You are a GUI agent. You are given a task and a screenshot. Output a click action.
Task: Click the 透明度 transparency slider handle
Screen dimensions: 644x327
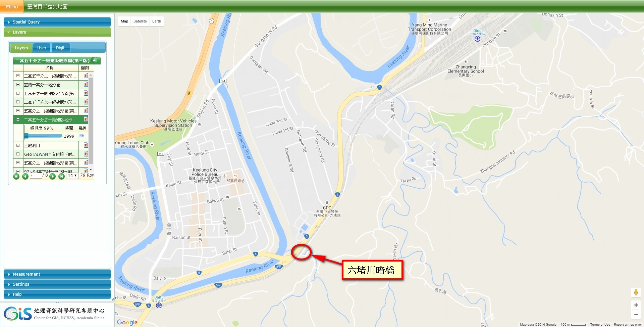[x=26, y=136]
